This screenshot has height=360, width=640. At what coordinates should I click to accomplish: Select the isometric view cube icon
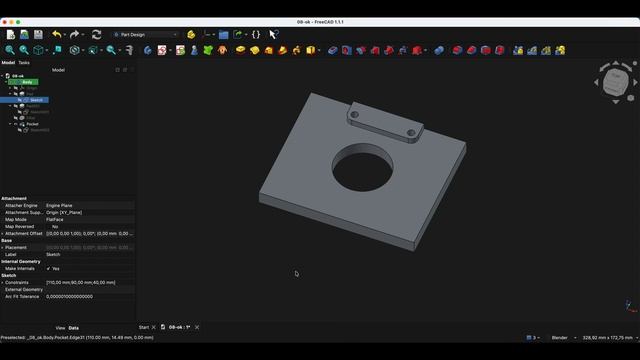(x=38, y=50)
